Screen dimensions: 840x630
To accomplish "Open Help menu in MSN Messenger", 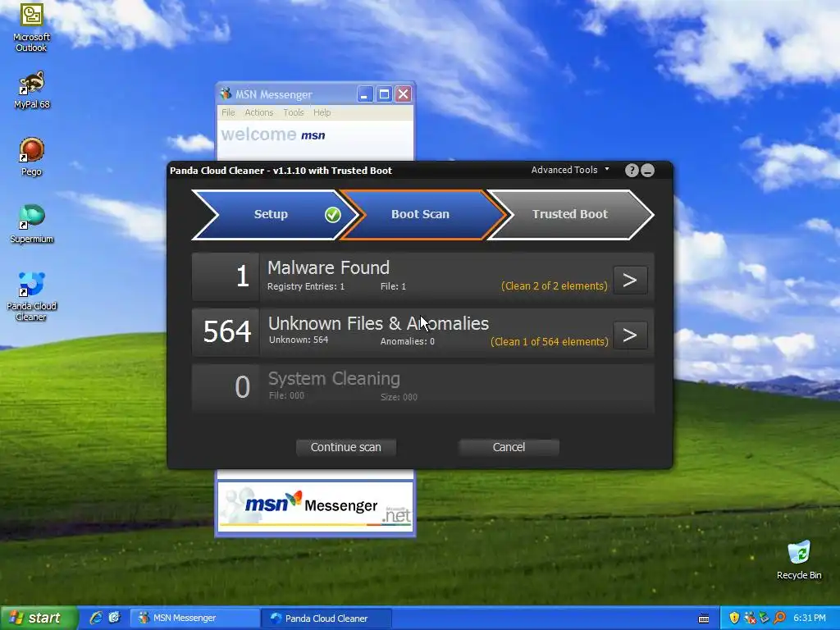I will tap(322, 112).
